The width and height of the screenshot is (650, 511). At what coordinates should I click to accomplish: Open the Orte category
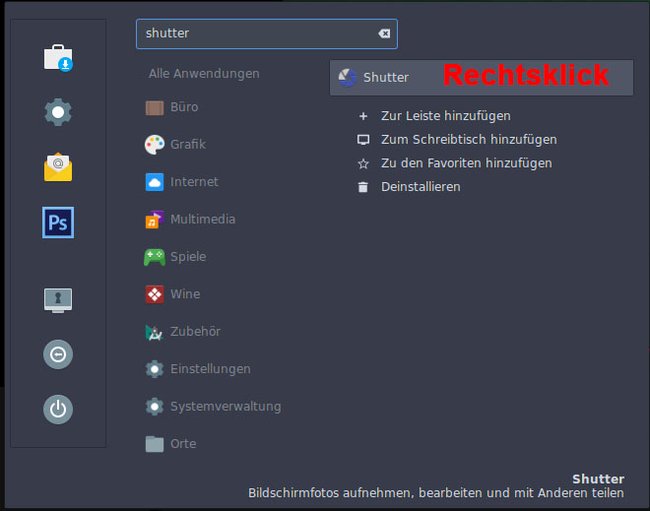pos(170,444)
